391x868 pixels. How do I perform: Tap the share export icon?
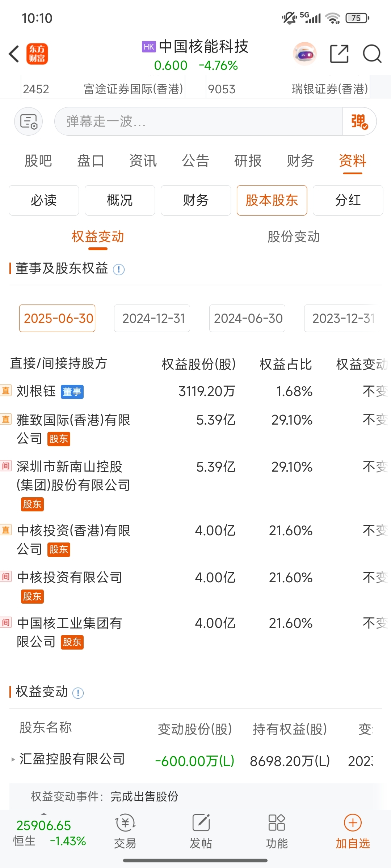point(339,54)
